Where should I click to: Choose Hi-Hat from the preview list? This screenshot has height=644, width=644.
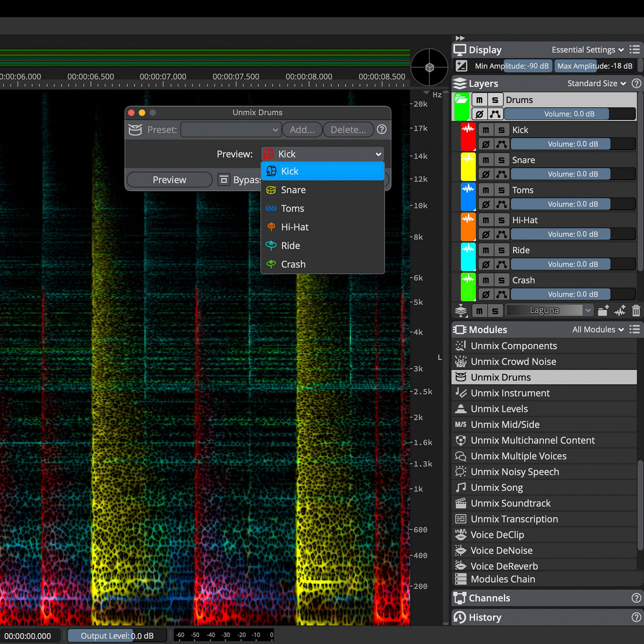294,227
